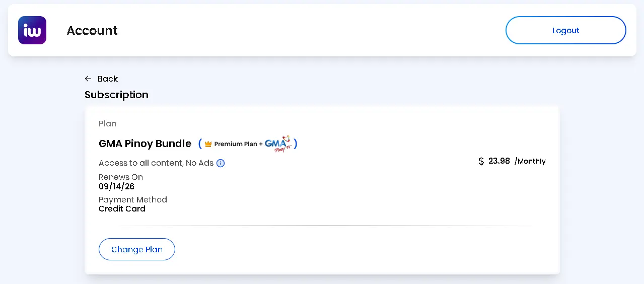Log out of the account
The image size is (644, 284).
click(565, 30)
